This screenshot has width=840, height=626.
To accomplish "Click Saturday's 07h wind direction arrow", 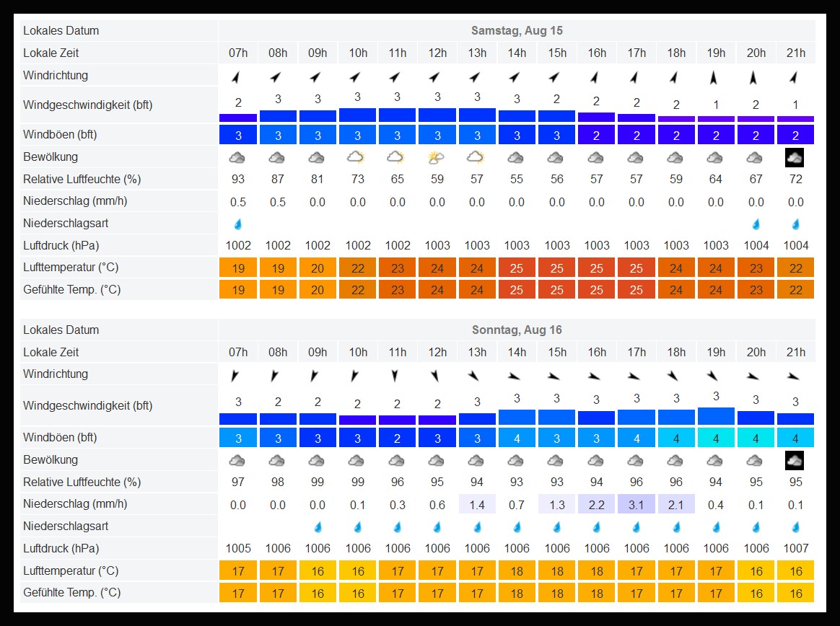I will [238, 77].
